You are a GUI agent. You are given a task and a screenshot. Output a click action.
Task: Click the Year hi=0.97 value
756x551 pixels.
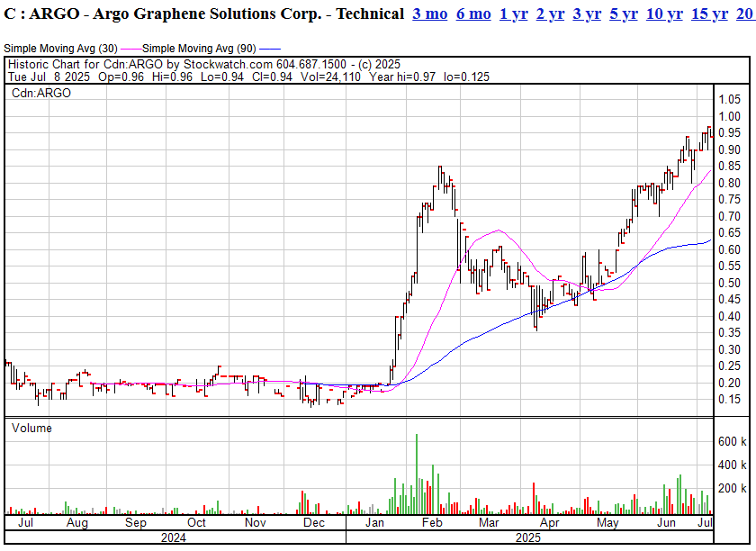402,77
